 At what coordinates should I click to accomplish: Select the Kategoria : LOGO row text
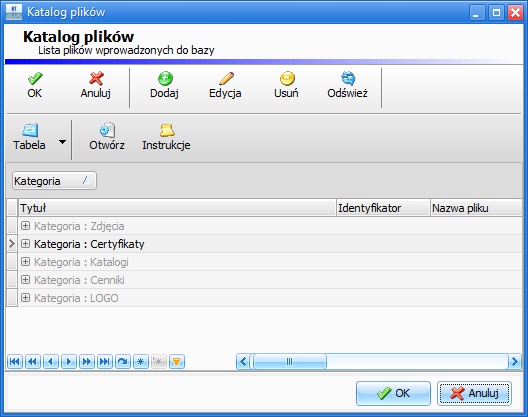[x=76, y=298]
